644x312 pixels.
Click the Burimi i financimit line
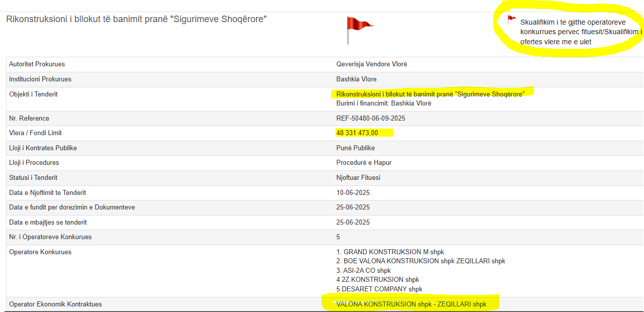coord(383,103)
